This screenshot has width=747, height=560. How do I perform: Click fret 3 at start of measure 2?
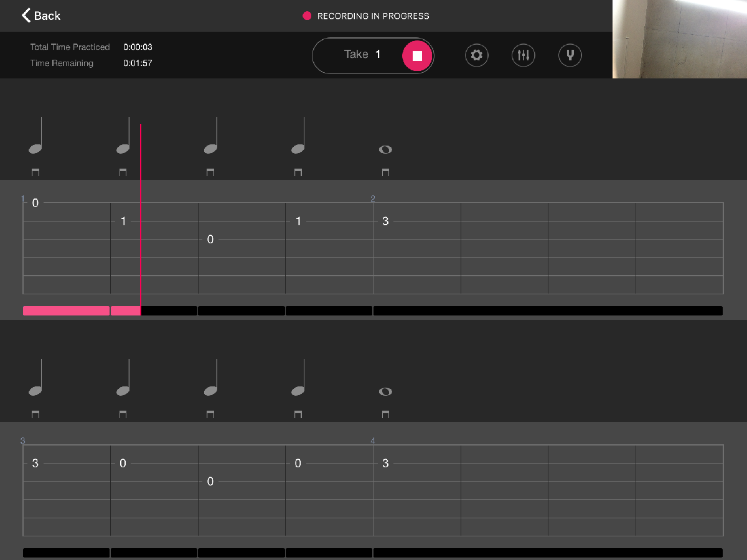click(x=385, y=222)
